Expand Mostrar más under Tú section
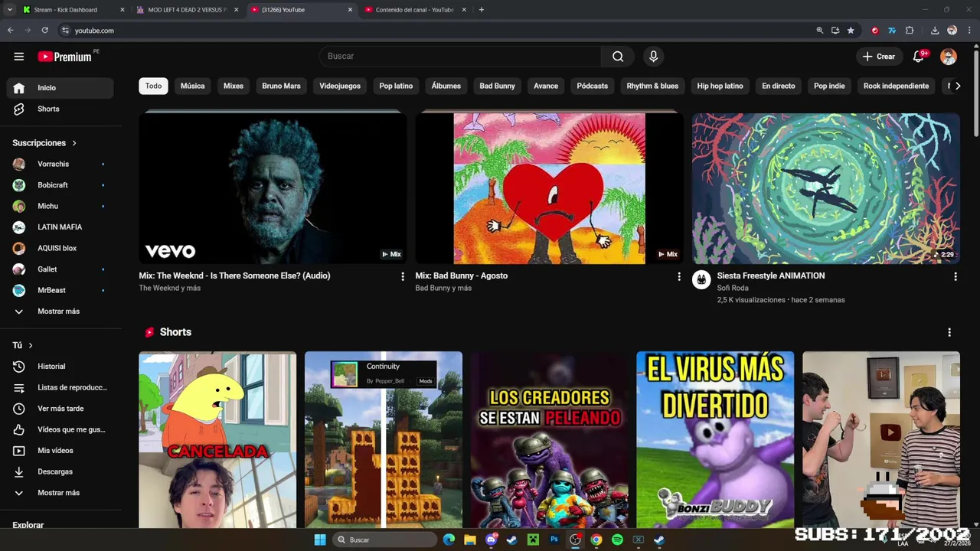This screenshot has width=980, height=551. pos(60,493)
